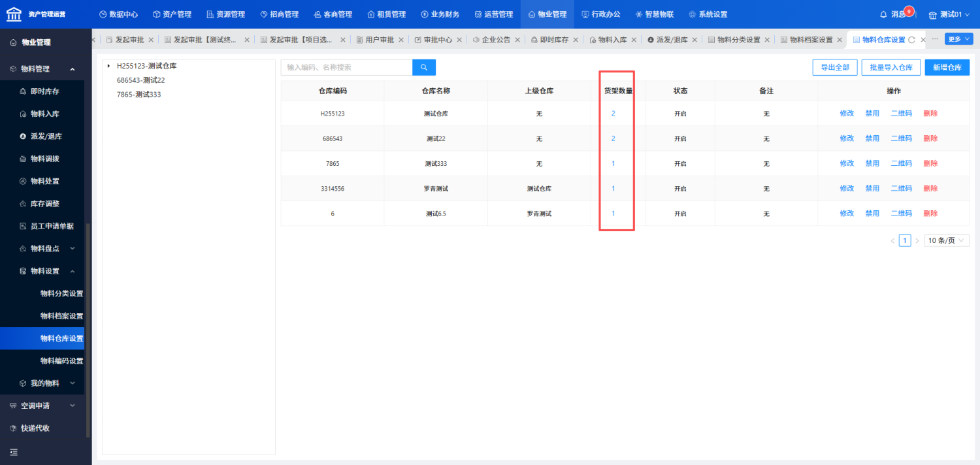Open the 智慧物联 top menu
Viewport: 980px width, 465px height.
coord(654,14)
